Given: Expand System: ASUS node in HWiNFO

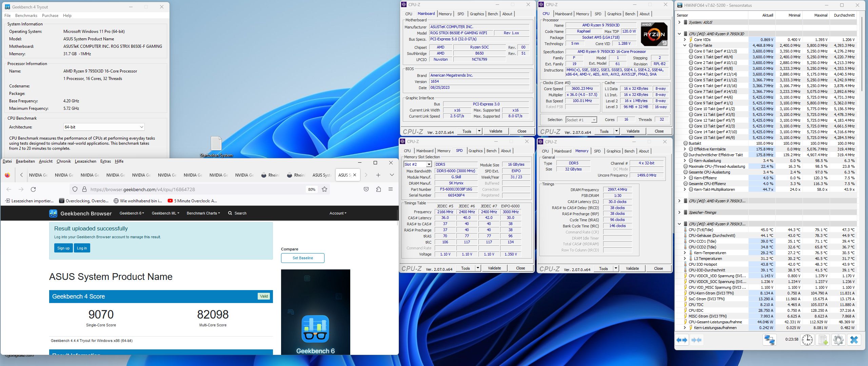Looking at the screenshot, I should coord(679,22).
